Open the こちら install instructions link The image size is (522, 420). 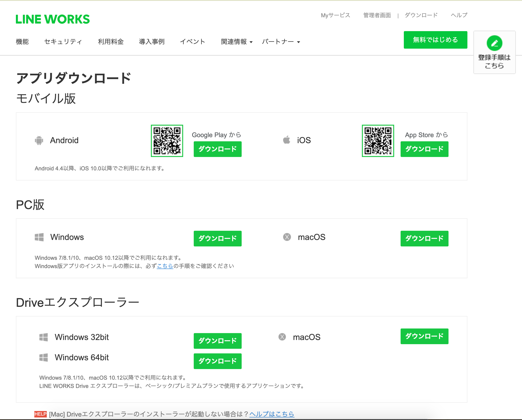[165, 266]
